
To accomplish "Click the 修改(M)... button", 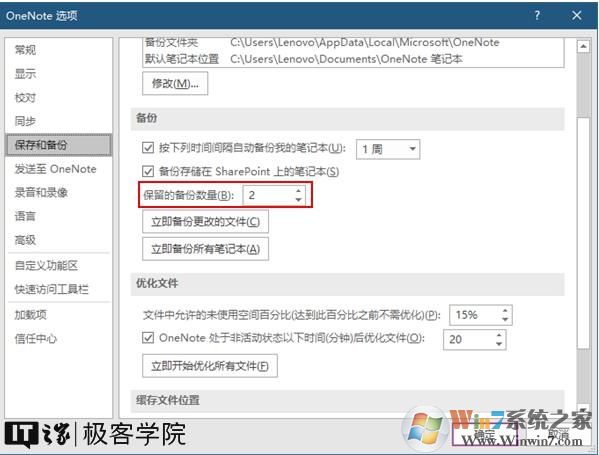I will [175, 83].
